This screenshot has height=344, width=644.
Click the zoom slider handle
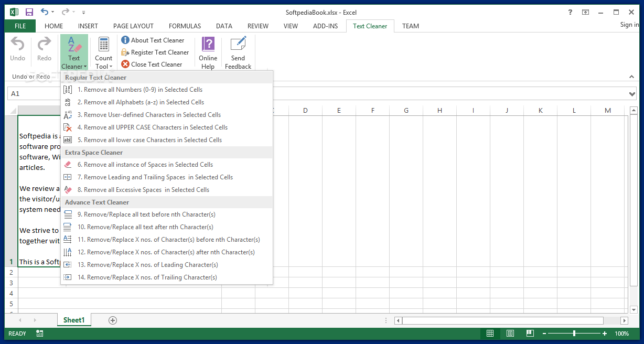574,334
